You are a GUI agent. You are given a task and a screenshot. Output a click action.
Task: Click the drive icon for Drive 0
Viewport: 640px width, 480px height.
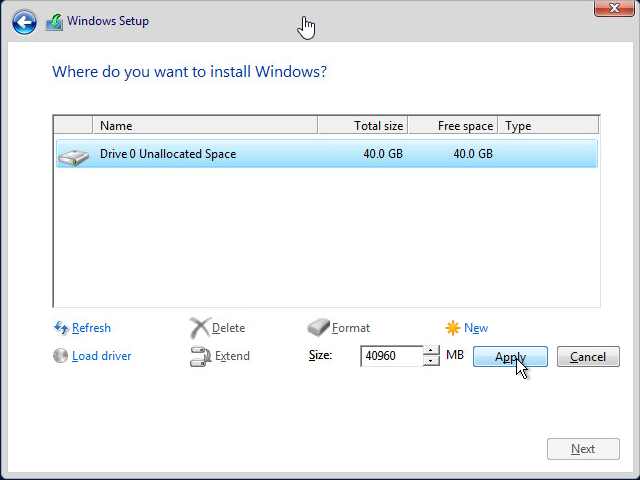[72, 155]
